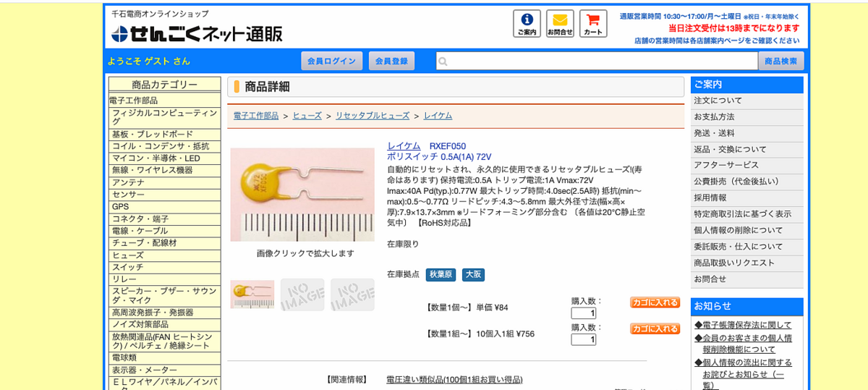The height and width of the screenshot is (390, 868).
Task: Click the せんごくネット通販 site logo
Action: (197, 33)
